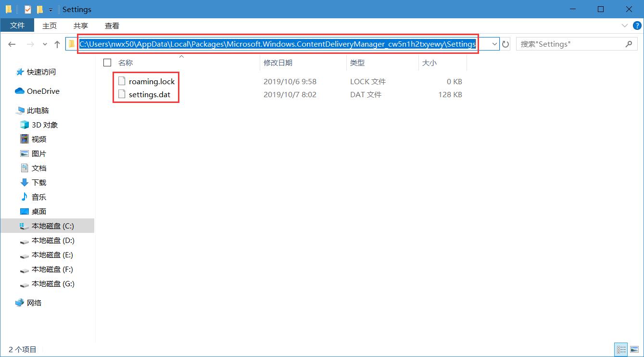
Task: Refresh the current folder view
Action: point(505,44)
